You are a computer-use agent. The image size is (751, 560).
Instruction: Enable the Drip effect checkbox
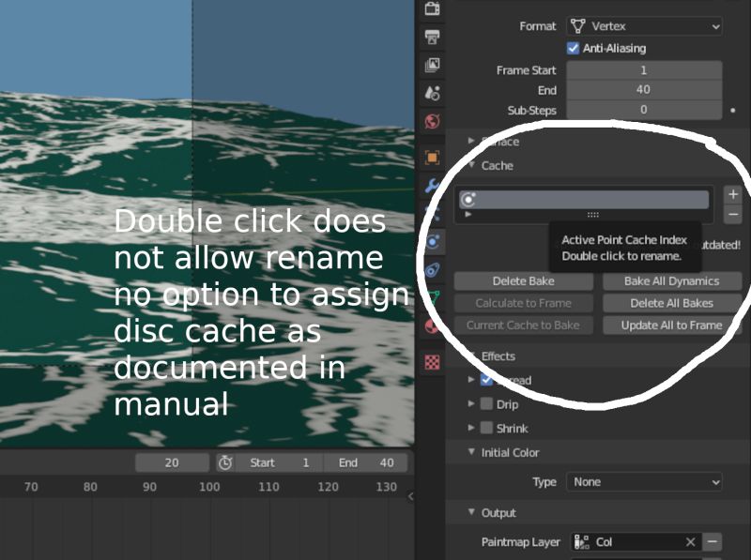(485, 403)
